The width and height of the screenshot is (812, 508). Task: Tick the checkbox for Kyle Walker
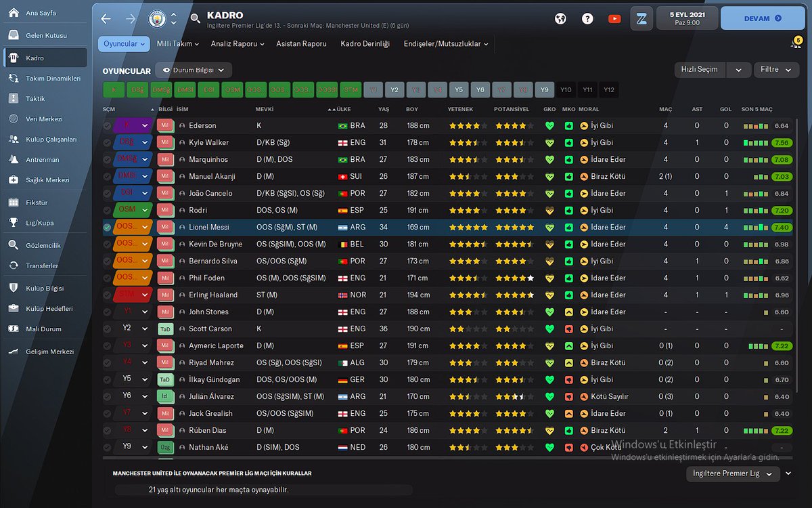[x=107, y=143]
